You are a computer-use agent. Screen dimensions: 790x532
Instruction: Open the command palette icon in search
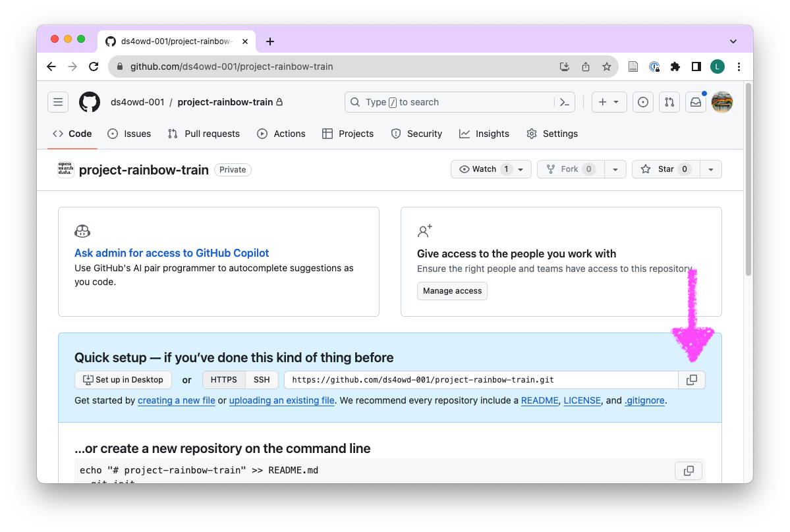(564, 102)
